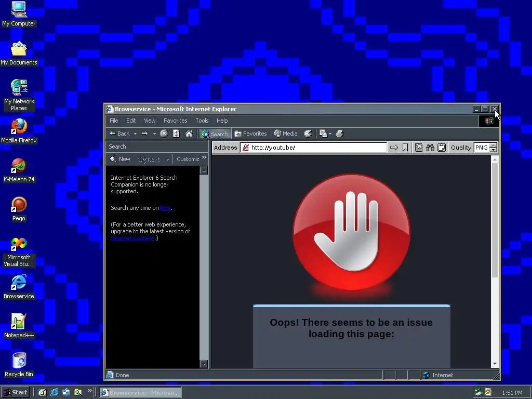Click Customize in the Search pane
The image size is (532, 399).
click(x=188, y=159)
